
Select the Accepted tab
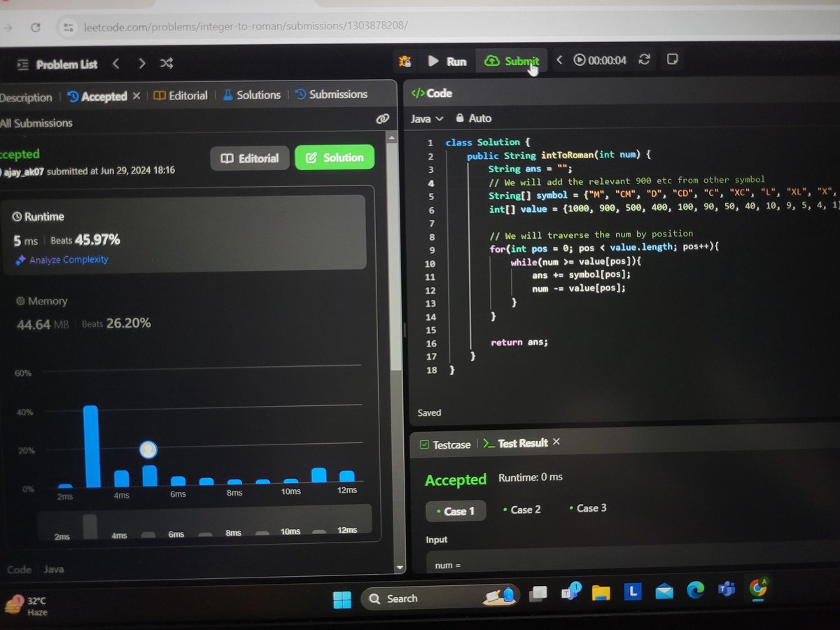[x=97, y=97]
